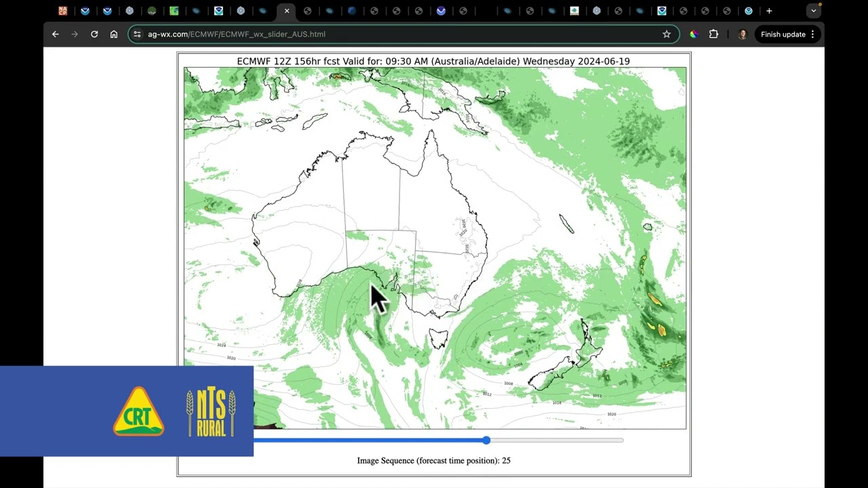Open a new tab with plus
Image resolution: width=868 pixels, height=488 pixels.
click(769, 11)
